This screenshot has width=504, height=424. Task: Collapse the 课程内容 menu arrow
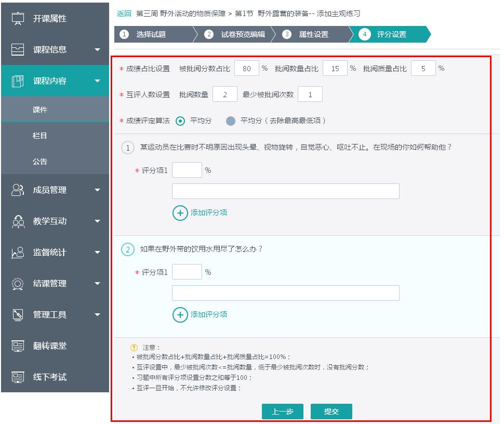point(97,81)
